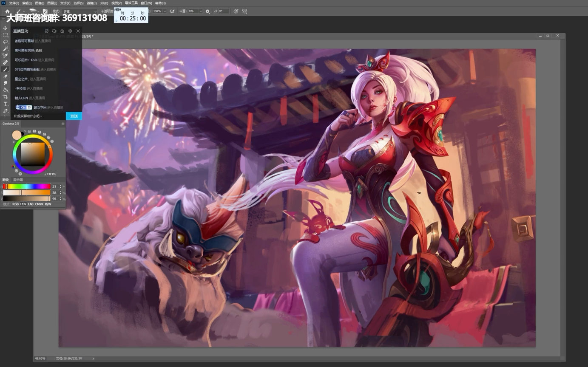Select the Smudge tool
This screenshot has height=367, width=588.
pyautogui.click(x=6, y=83)
